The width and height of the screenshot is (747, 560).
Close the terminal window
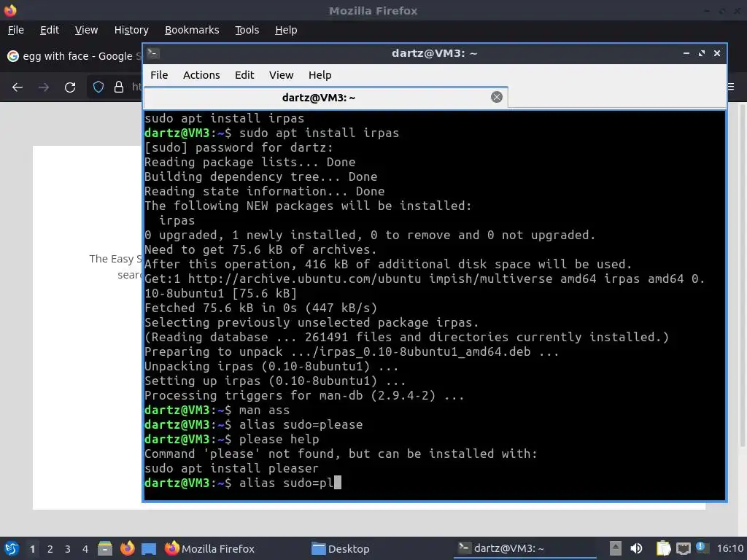tap(716, 53)
